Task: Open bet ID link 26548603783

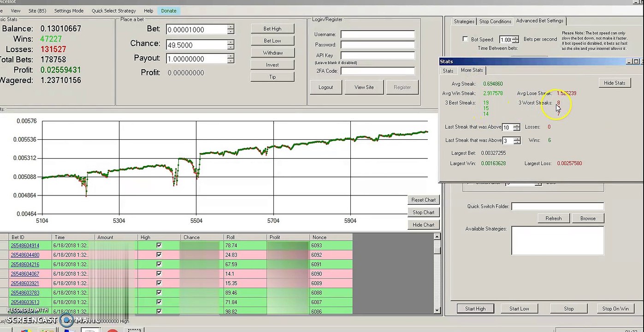Action: [x=25, y=292]
